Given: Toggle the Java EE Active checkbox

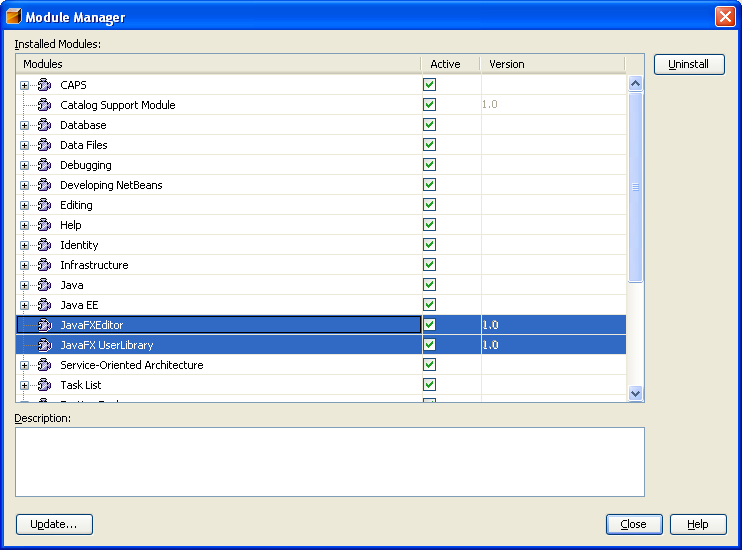Looking at the screenshot, I should (429, 304).
